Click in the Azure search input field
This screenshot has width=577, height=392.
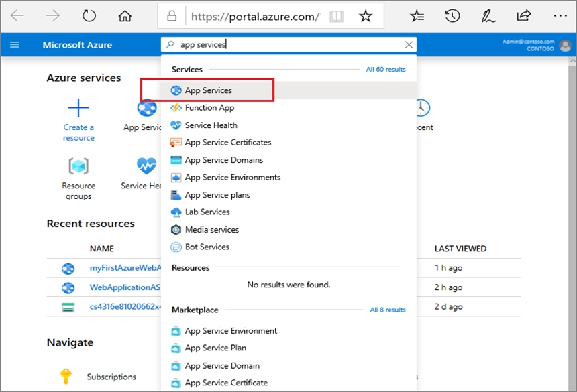coord(288,45)
